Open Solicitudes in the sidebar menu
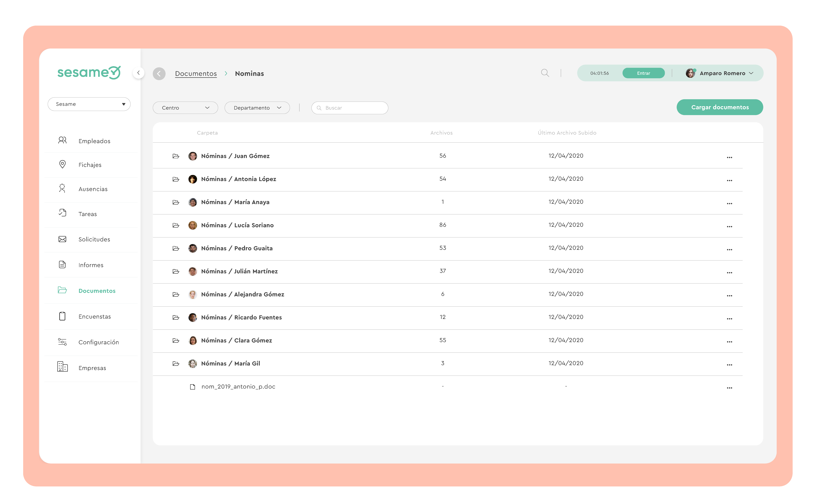This screenshot has height=504, width=813. (x=94, y=239)
